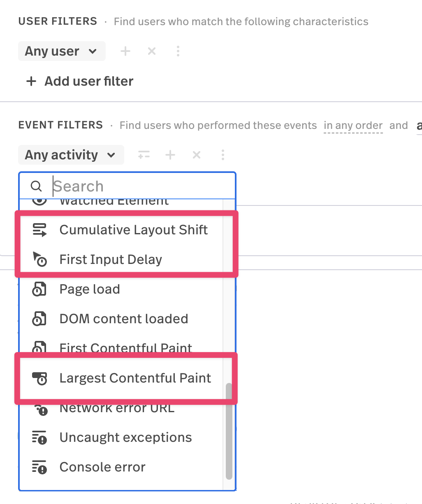Select First Contentful Paint from list
Image resolution: width=422 pixels, height=504 pixels.
125,348
